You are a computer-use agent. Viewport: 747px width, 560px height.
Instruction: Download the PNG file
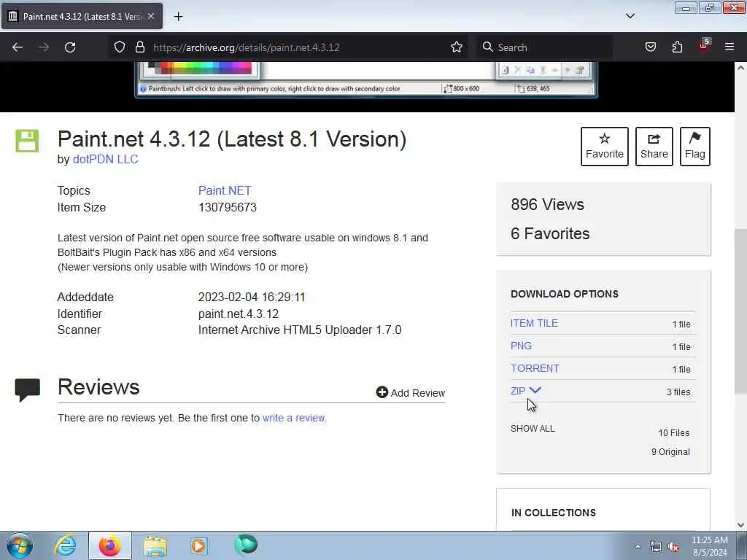521,346
